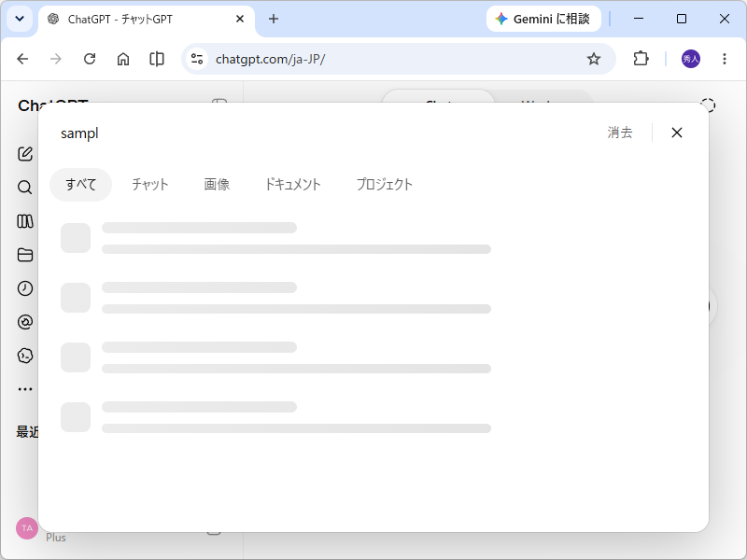The height and width of the screenshot is (560, 747).
Task: Open the browser home page icon
Action: pyautogui.click(x=123, y=59)
